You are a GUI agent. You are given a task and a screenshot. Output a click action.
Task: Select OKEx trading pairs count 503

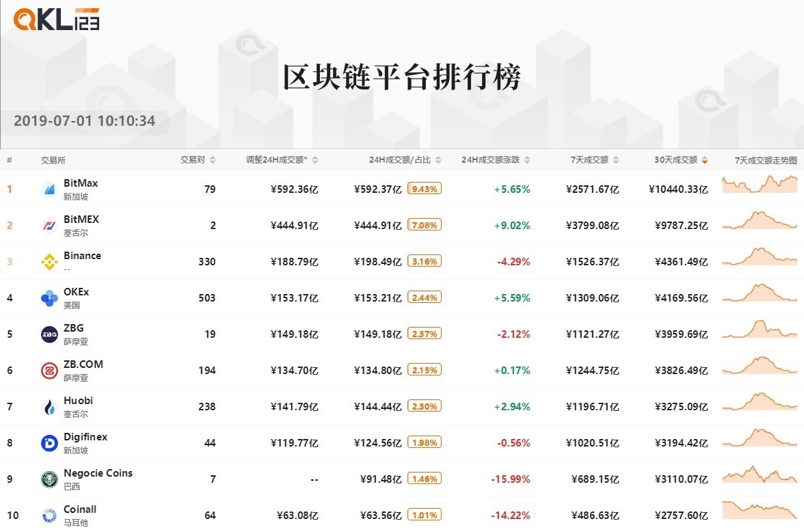(x=207, y=298)
